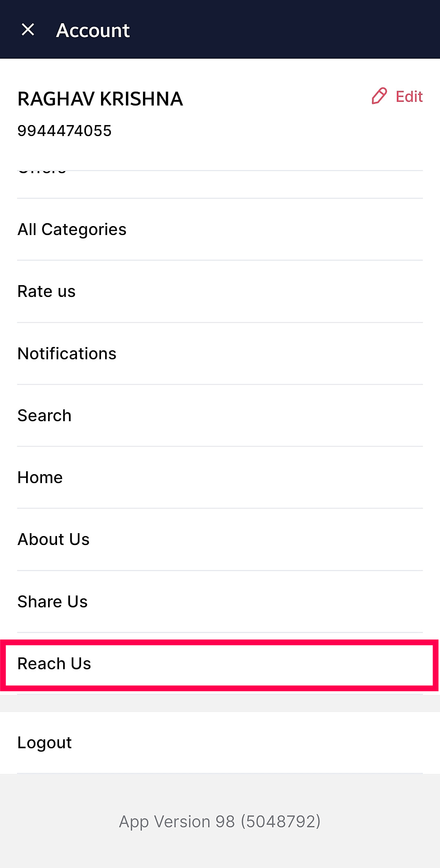
Task: Go to Home from the menu
Action: [x=40, y=478]
